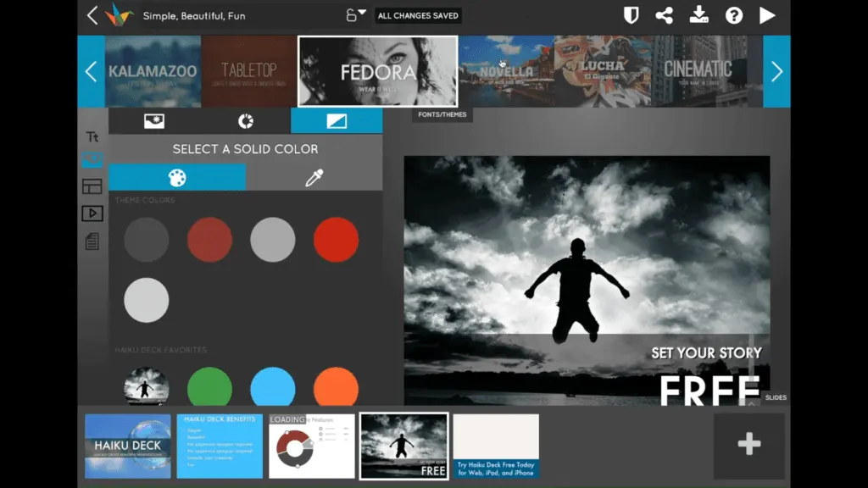Open the notes tool in sidebar
The height and width of the screenshot is (488, 868).
click(x=92, y=241)
